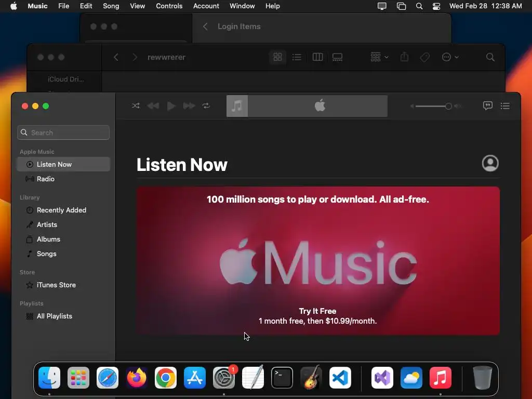Open the Music app menu
The image size is (532, 399).
(37, 6)
